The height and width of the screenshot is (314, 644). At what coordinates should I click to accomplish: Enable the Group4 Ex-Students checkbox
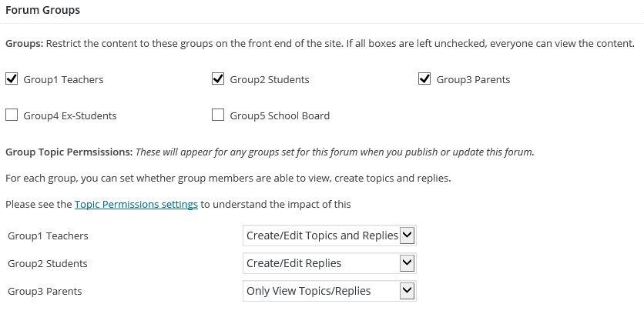pos(12,115)
